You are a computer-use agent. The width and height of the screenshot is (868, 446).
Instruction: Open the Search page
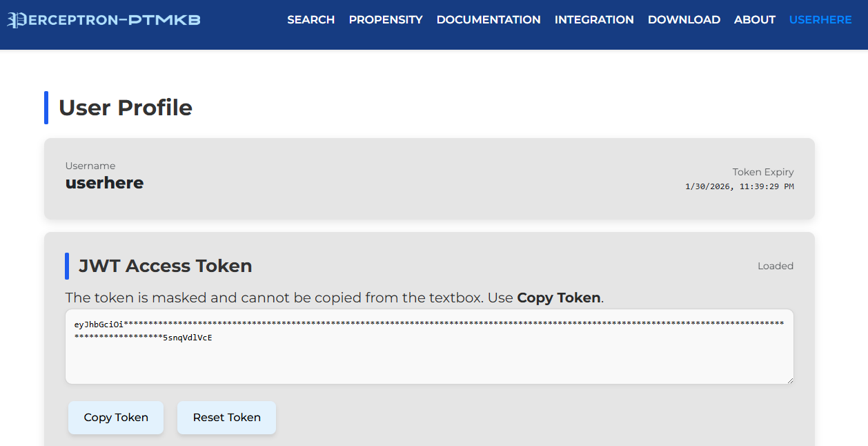click(310, 20)
